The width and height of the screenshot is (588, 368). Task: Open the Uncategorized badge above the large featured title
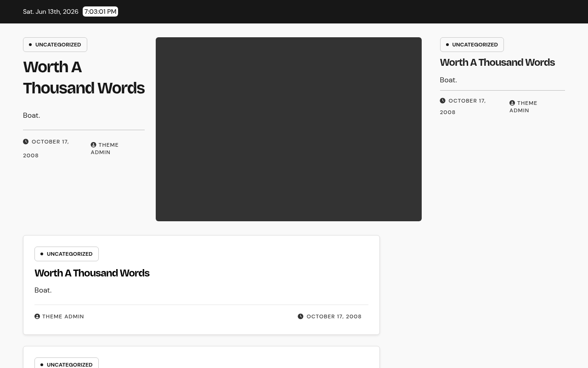coord(55,45)
